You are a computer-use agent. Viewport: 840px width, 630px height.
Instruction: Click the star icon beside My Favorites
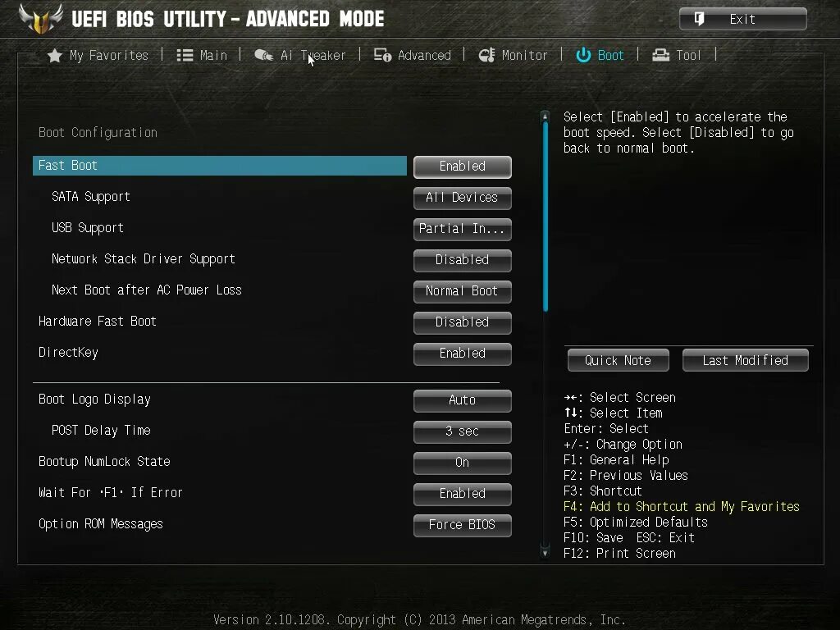(55, 56)
